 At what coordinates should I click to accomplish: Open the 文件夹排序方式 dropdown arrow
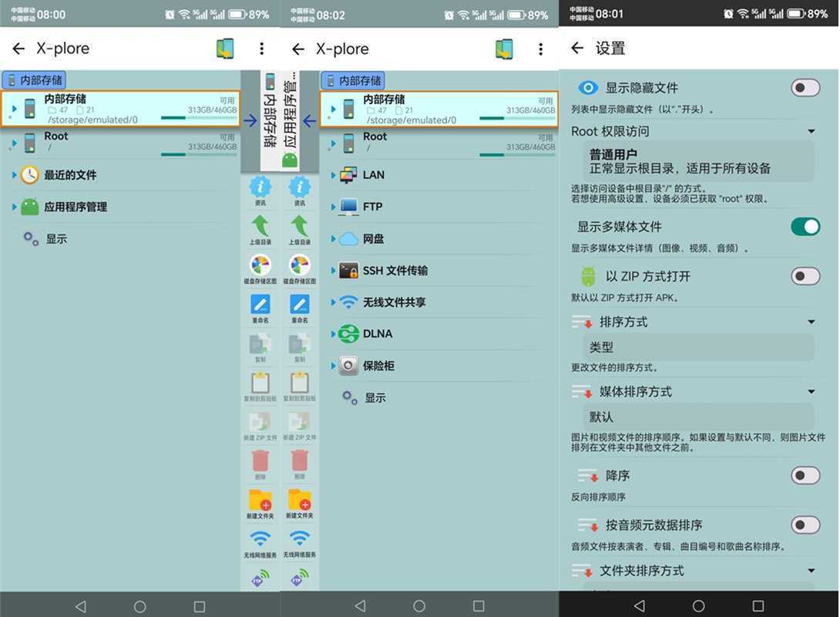click(x=811, y=571)
